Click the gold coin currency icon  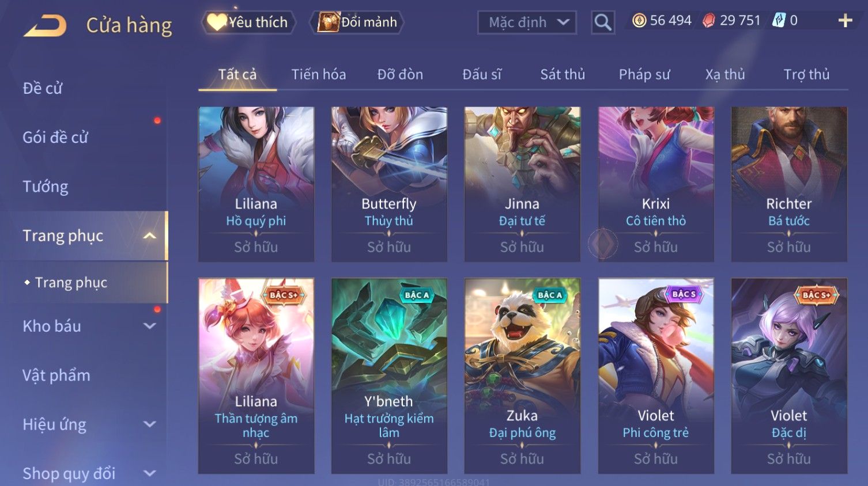tap(639, 21)
